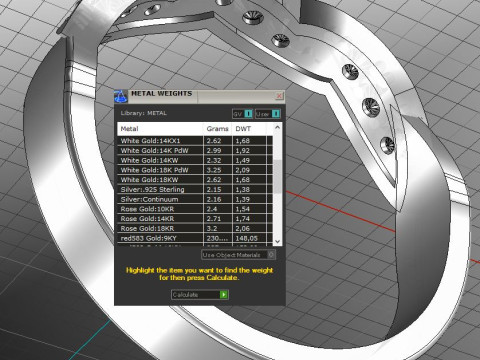Click the DWT column header
The image size is (480, 360).
(x=249, y=129)
